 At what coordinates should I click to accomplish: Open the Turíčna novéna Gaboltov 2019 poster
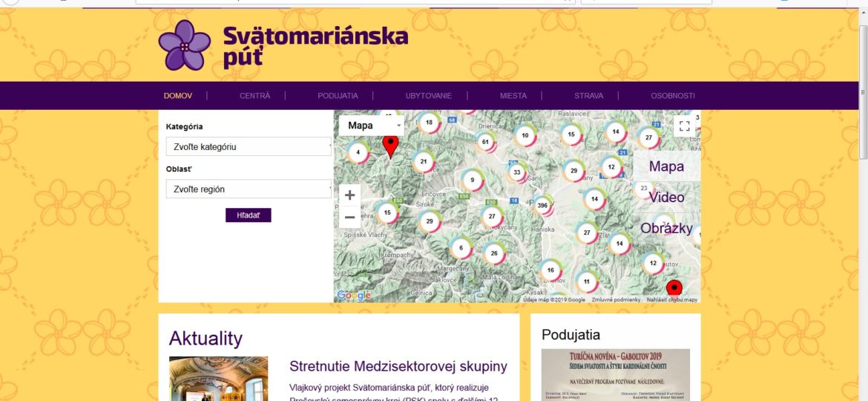tap(616, 375)
